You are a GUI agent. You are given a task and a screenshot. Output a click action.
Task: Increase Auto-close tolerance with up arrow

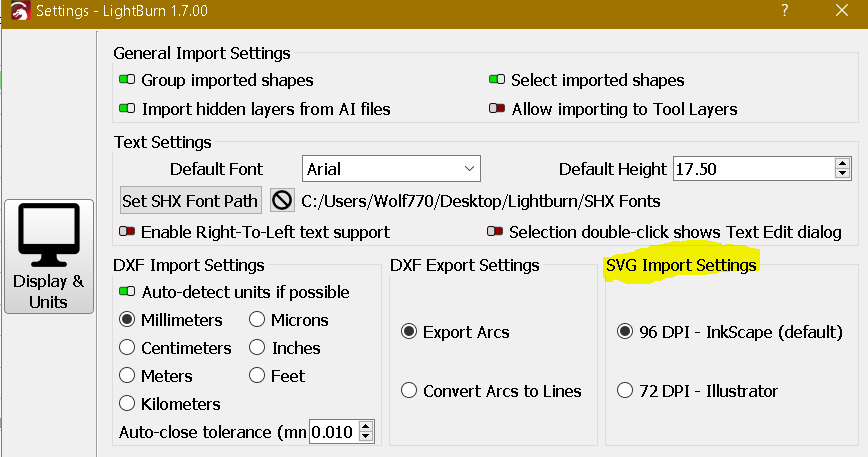click(x=366, y=426)
